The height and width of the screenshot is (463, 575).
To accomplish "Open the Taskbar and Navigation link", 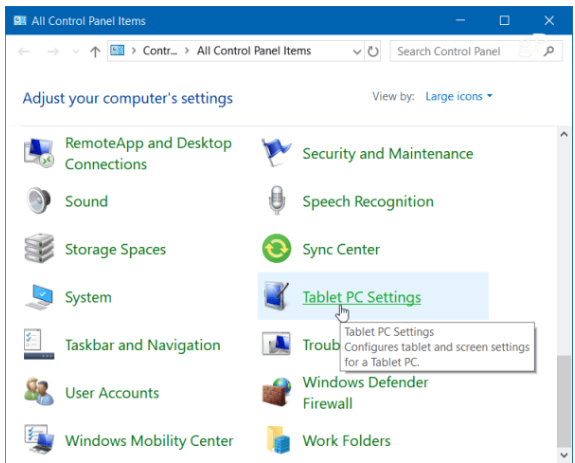I will 143,345.
